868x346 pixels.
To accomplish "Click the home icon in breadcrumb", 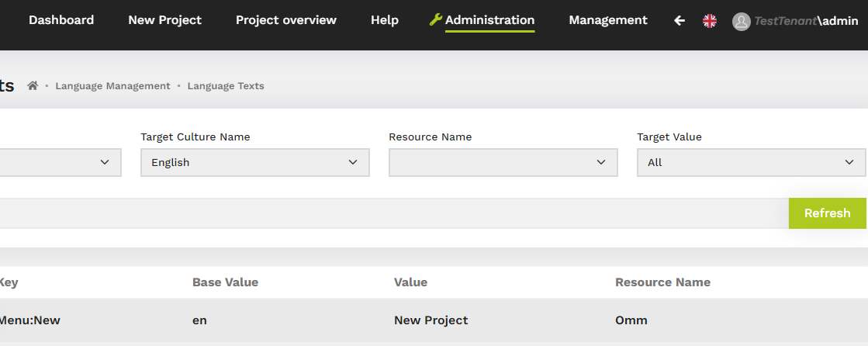I will tap(33, 86).
